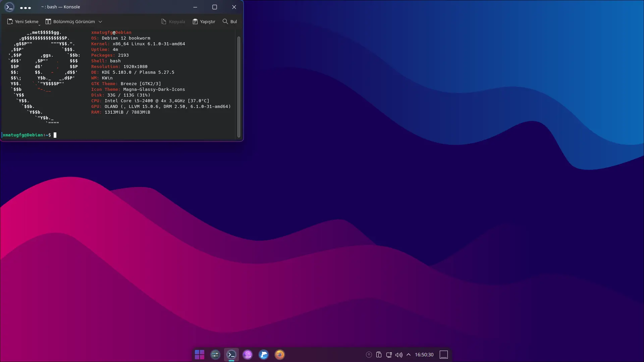Open the volume control tray icon
The image size is (644, 362).
point(399,355)
